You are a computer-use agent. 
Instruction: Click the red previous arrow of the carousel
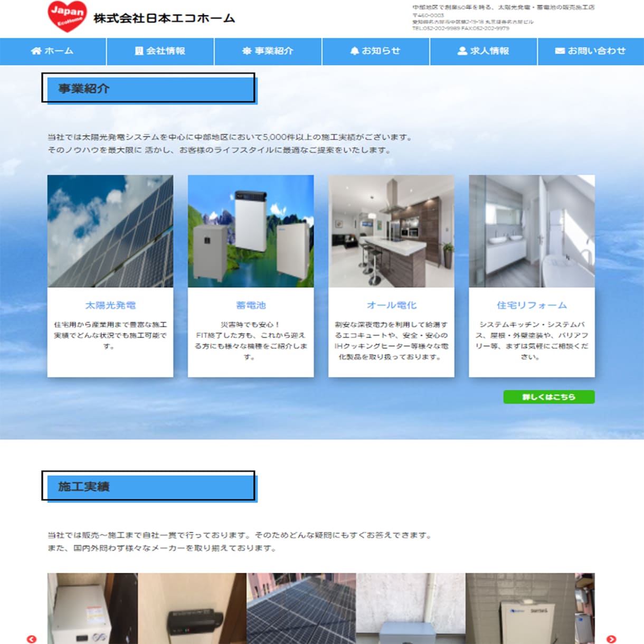(32, 639)
